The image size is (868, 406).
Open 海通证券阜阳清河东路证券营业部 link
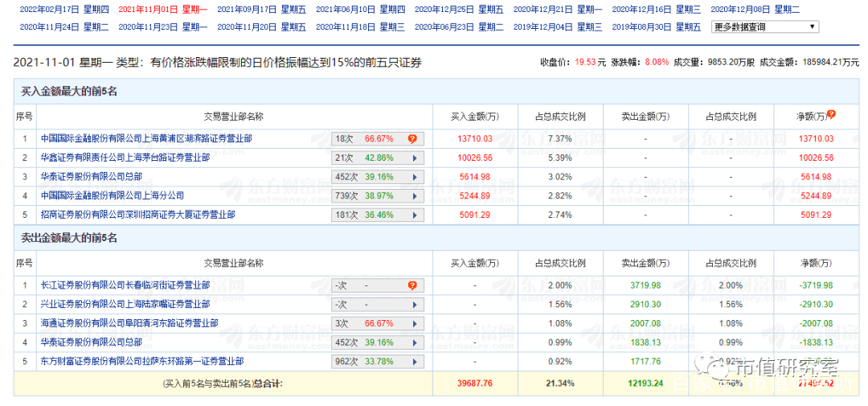tap(129, 323)
